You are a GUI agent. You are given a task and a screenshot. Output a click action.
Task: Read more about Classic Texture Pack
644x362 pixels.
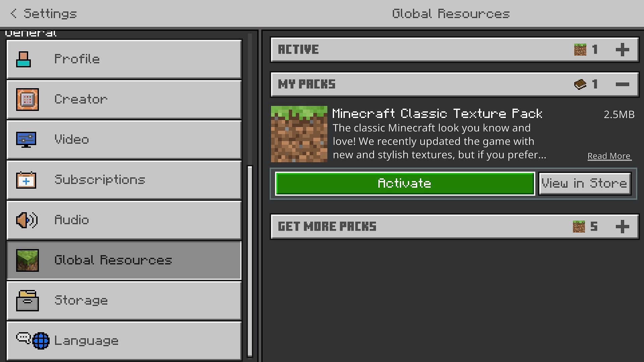pyautogui.click(x=609, y=156)
